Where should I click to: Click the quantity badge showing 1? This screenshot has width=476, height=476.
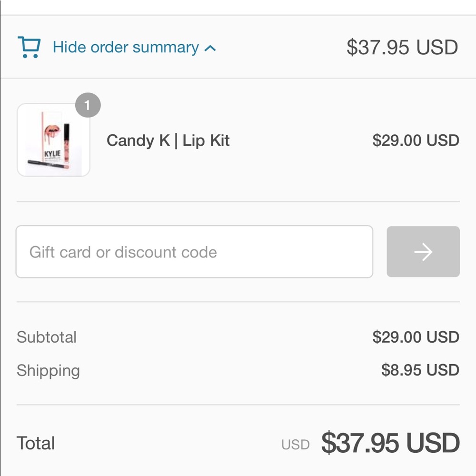(x=88, y=105)
